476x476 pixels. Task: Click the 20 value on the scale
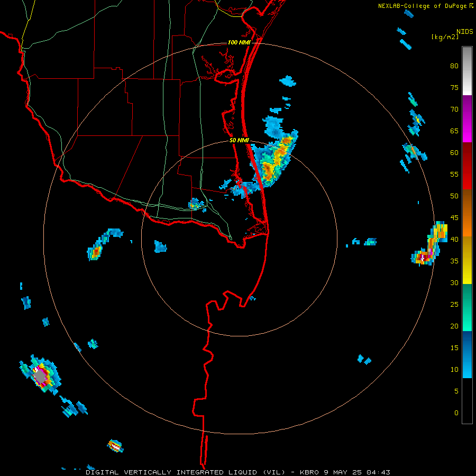click(x=454, y=326)
